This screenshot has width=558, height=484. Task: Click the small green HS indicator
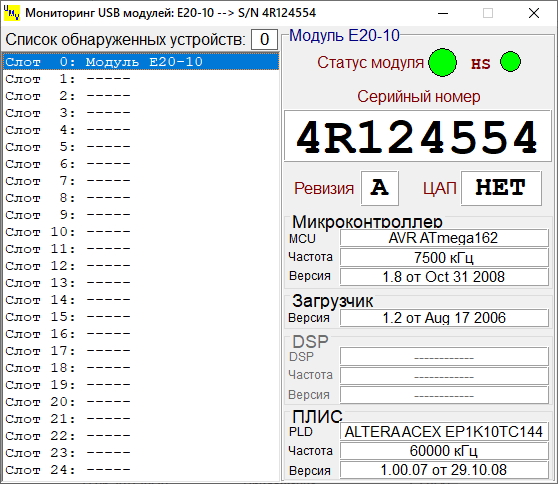point(510,62)
